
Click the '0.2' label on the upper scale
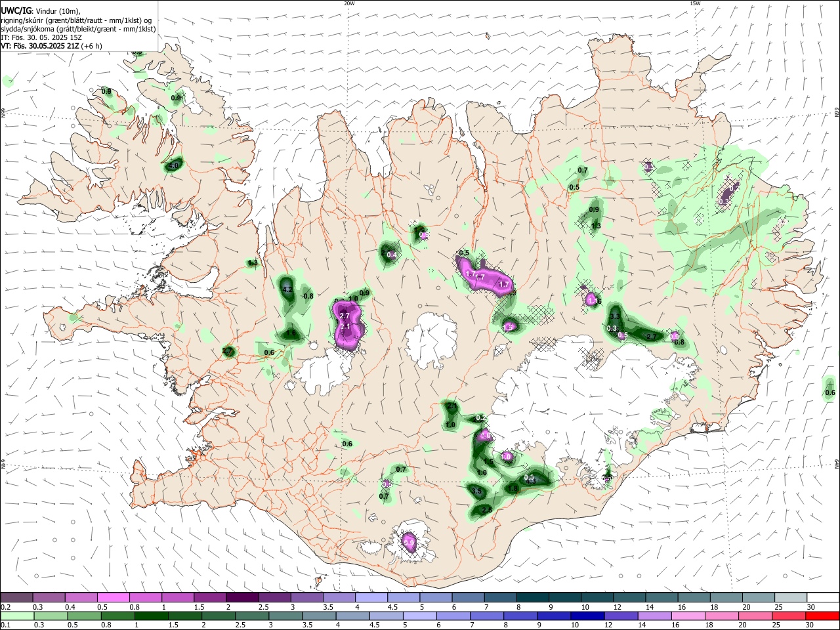tap(6, 607)
